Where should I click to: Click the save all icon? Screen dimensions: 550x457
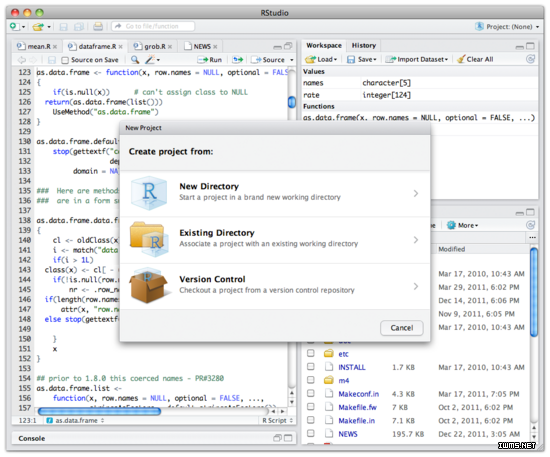pyautogui.click(x=79, y=27)
